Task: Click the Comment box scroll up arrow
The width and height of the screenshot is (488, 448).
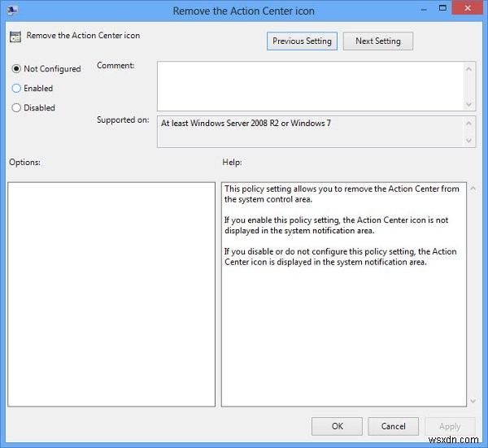Action: pos(469,69)
